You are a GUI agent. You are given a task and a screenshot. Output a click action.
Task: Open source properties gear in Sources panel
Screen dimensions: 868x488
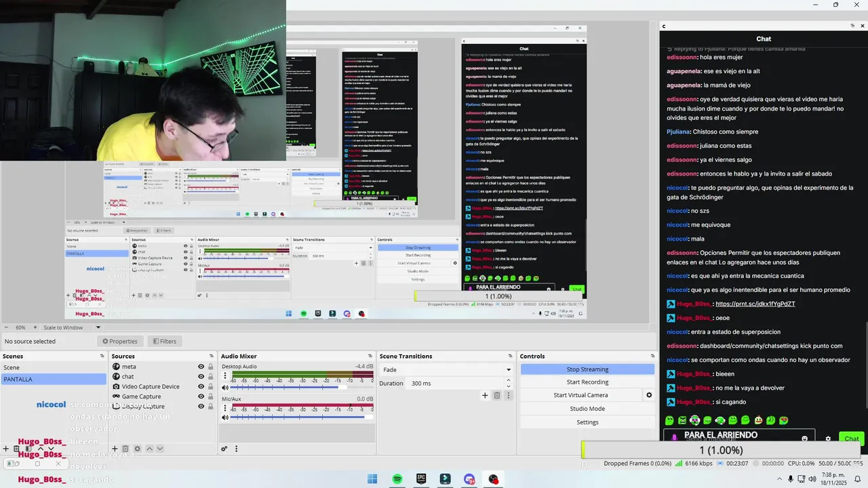(137, 449)
